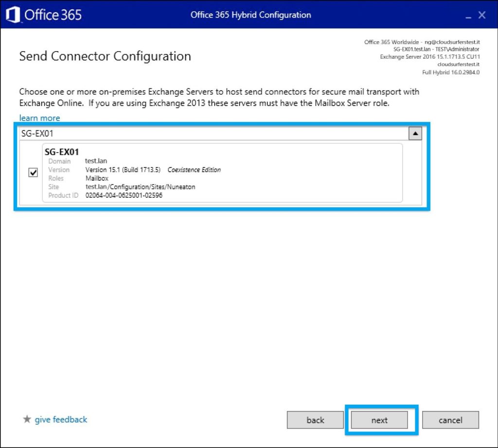Viewport: 498px width, 448px height.
Task: Click the star icon beside give feedback
Action: tap(27, 419)
